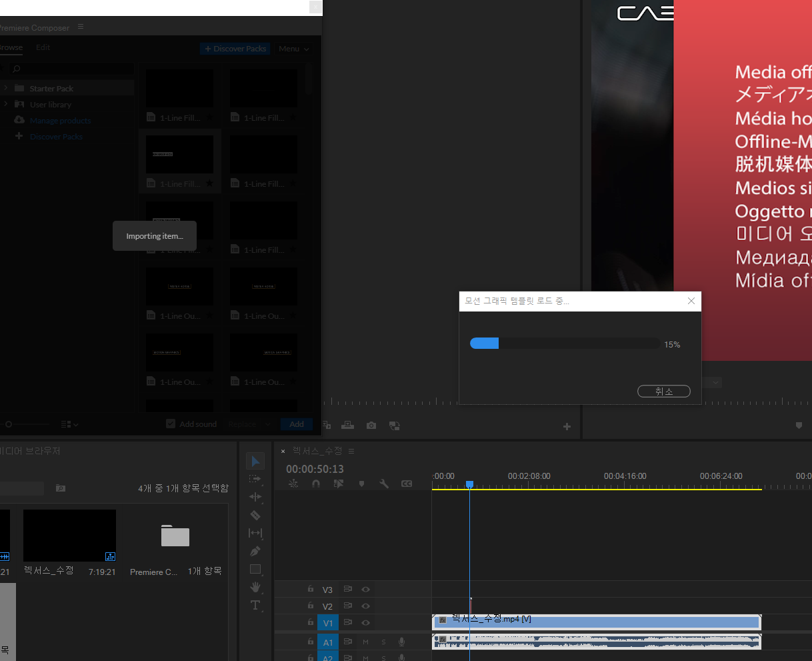The height and width of the screenshot is (661, 812).
Task: Open the Menu dropdown in Premiere Composer
Action: tap(293, 48)
